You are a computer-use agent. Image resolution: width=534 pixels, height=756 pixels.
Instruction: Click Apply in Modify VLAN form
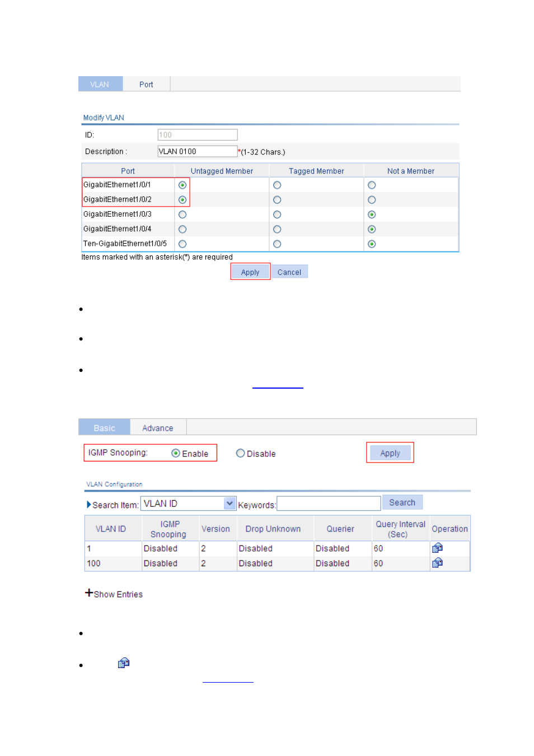[x=250, y=272]
